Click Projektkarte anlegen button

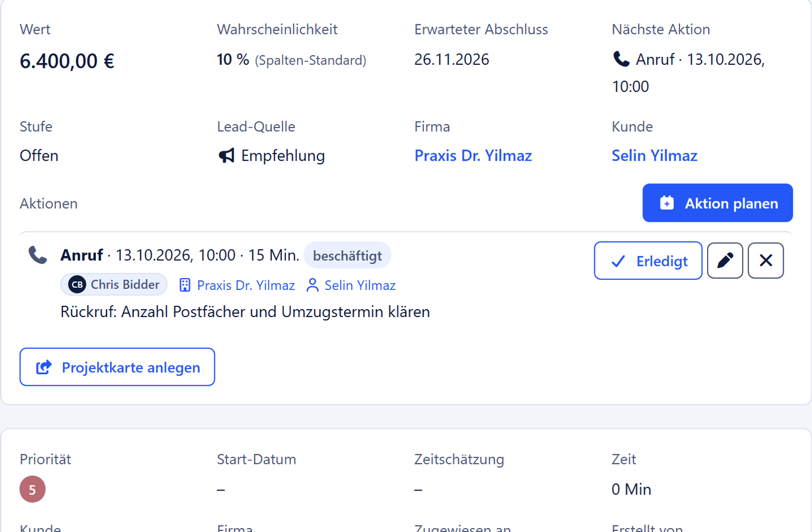(x=117, y=367)
